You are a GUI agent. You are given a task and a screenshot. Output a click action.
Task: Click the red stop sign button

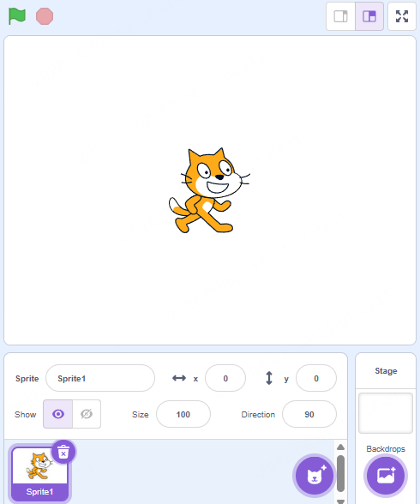pos(45,16)
